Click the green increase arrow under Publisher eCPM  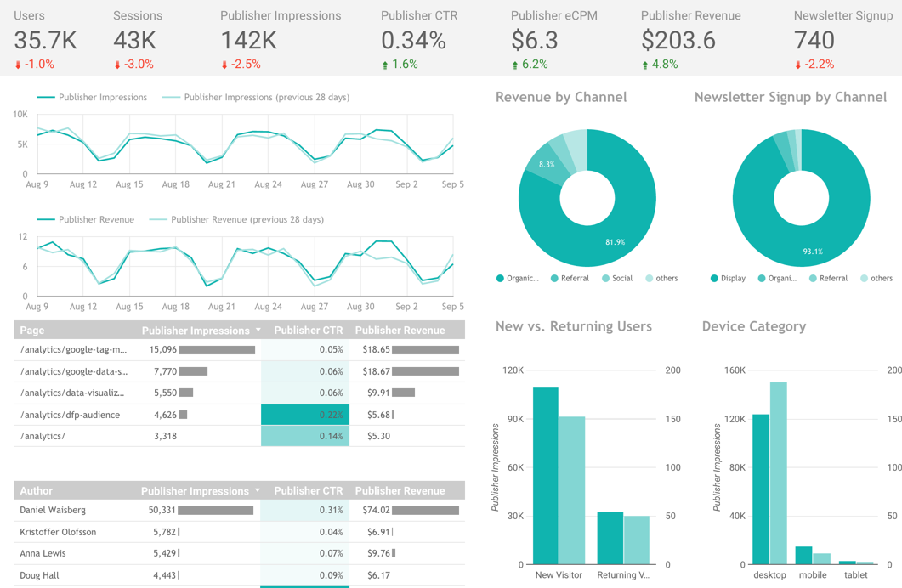(x=513, y=62)
